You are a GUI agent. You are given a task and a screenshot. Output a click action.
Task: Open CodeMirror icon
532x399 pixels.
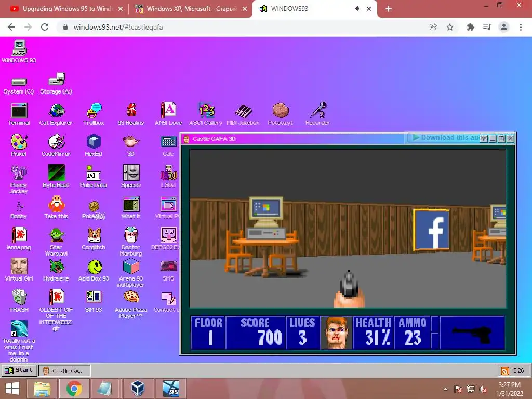(56, 145)
